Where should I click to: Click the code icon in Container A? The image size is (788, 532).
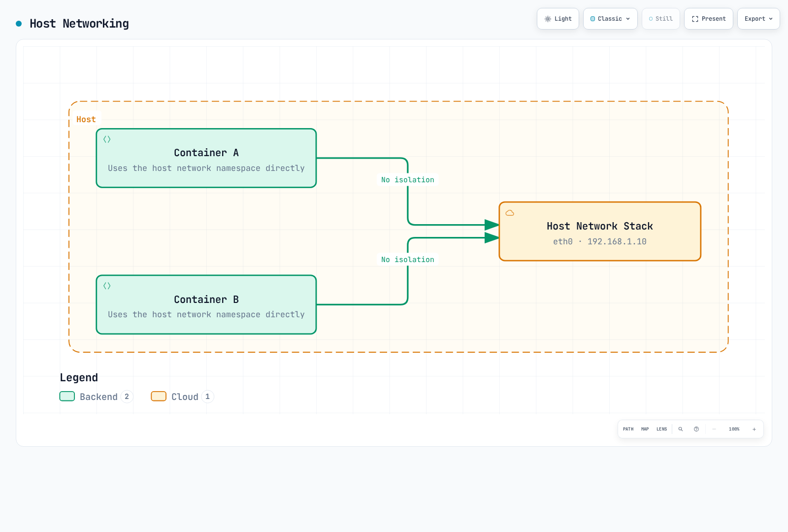pyautogui.click(x=107, y=139)
